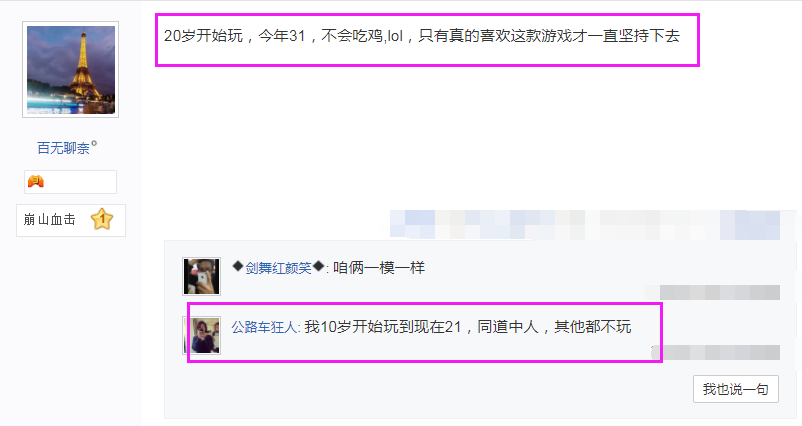
Task: Open the 公路车狂人 username link
Action: pos(264,327)
